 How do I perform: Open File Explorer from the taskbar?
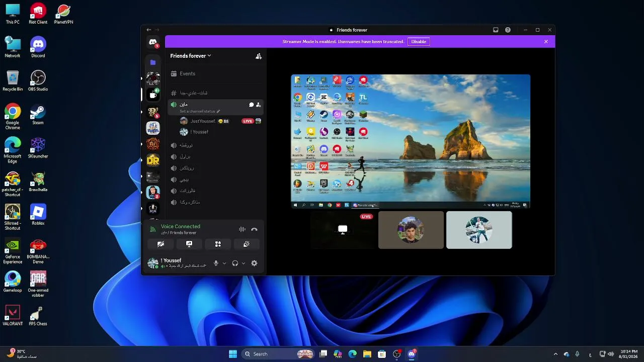point(367,354)
